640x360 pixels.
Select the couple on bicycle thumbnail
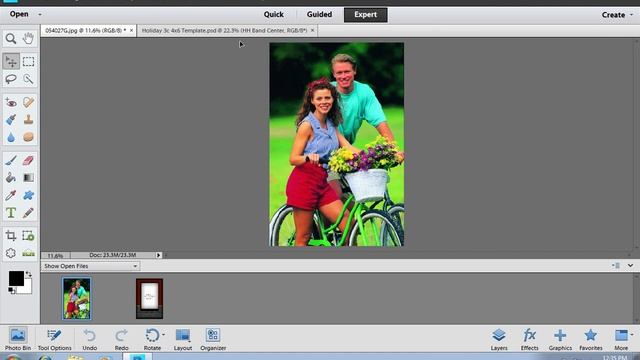77,299
